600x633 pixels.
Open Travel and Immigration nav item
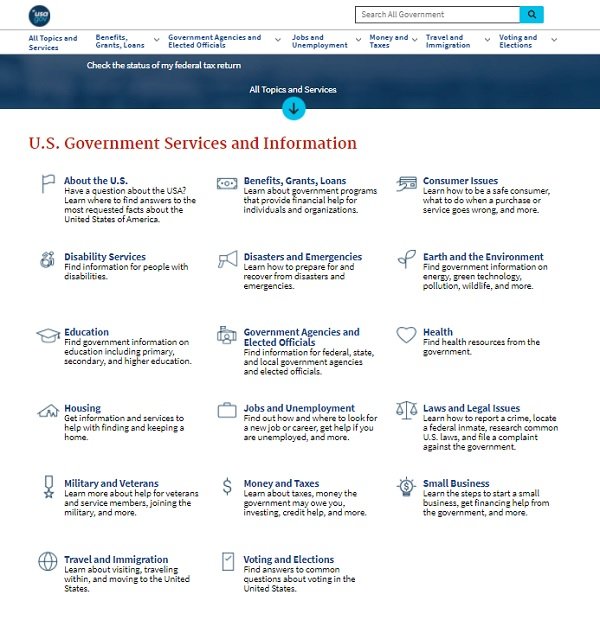pyautogui.click(x=448, y=41)
